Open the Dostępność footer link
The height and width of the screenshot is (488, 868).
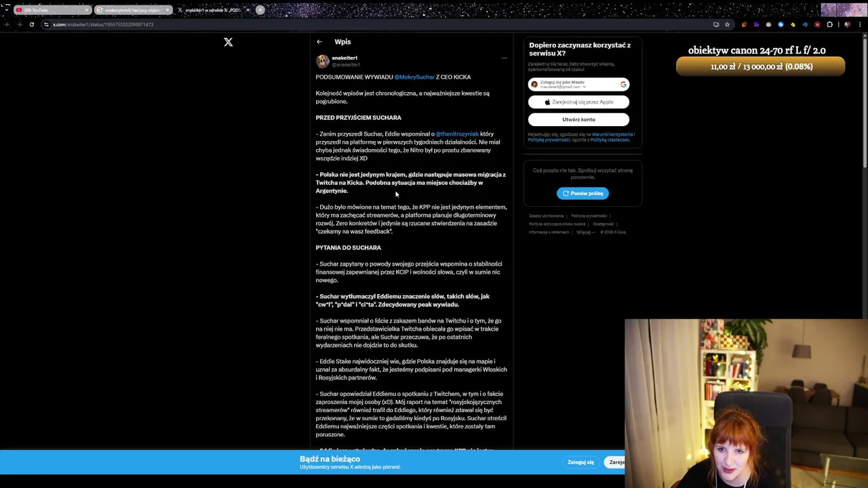point(603,224)
